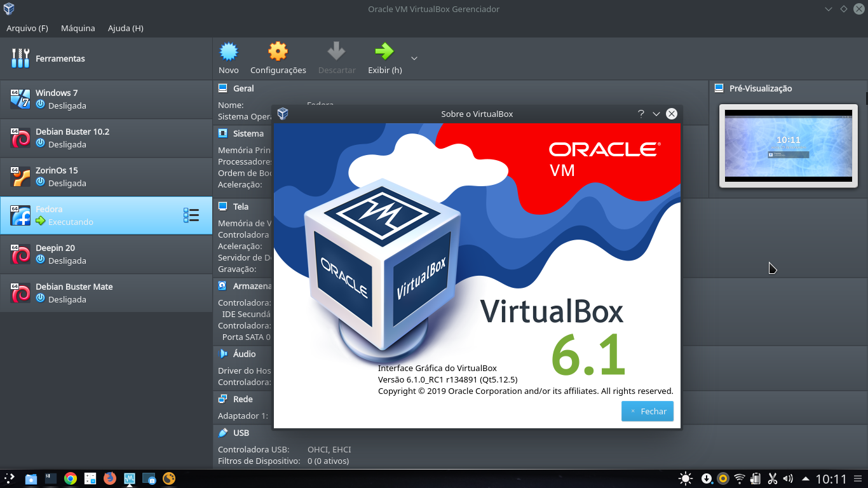Click the VirtualBox icon in the about dialog titlebar
The height and width of the screenshot is (488, 868).
[x=282, y=114]
